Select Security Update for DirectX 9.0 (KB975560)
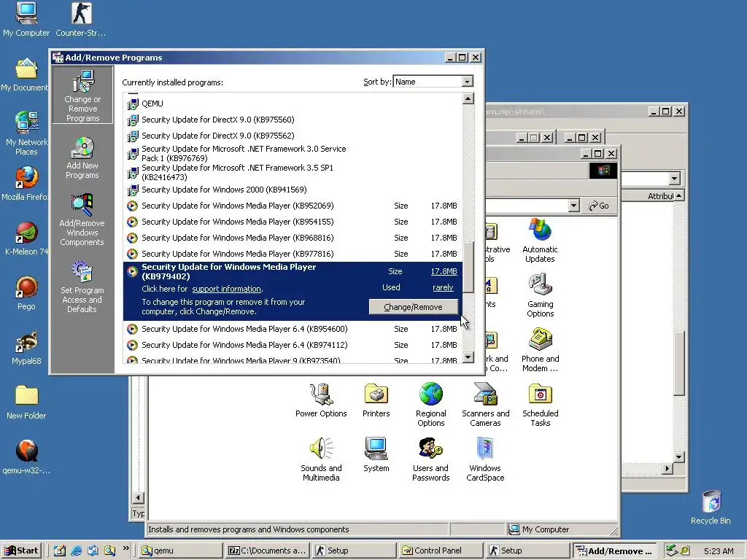Viewport: 747px width, 560px height. click(293, 120)
